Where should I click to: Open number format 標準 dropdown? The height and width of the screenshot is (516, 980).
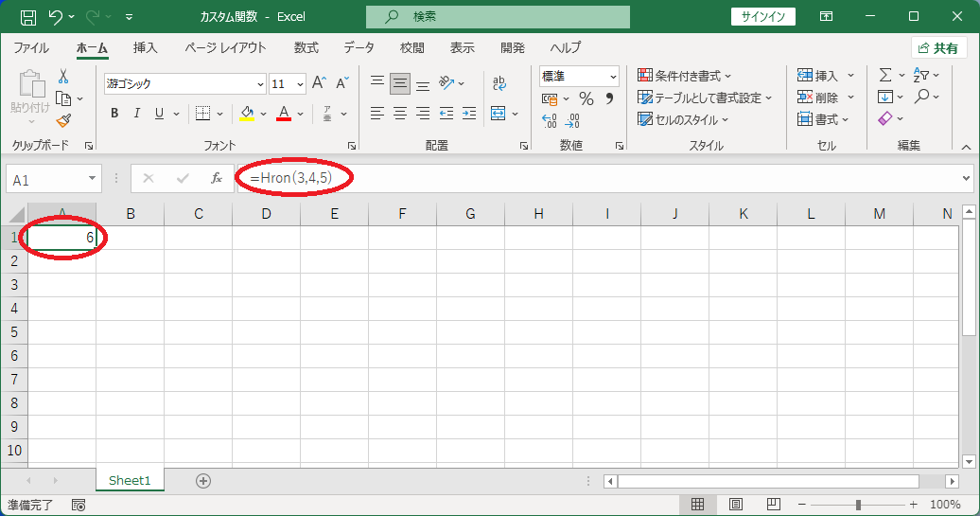(x=613, y=77)
